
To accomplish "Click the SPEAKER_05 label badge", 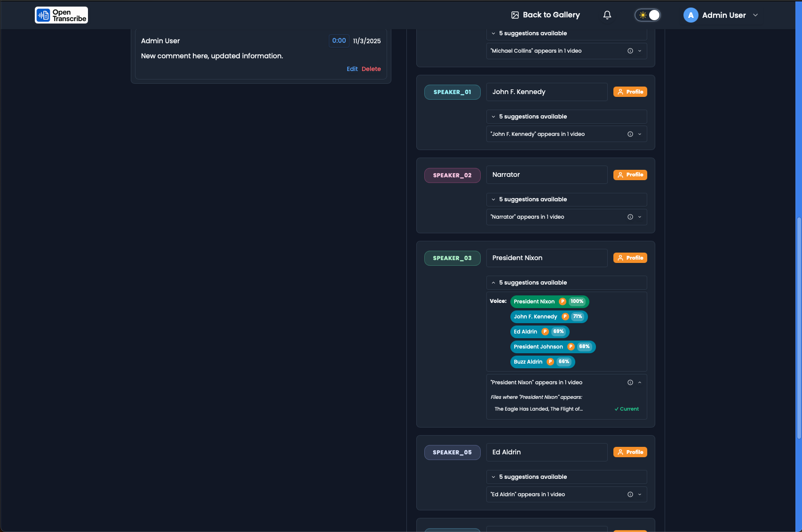I will coord(453,453).
